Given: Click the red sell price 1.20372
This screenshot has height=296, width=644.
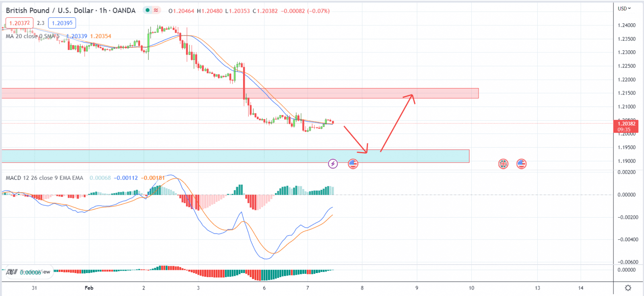Looking at the screenshot, I should click(x=20, y=23).
